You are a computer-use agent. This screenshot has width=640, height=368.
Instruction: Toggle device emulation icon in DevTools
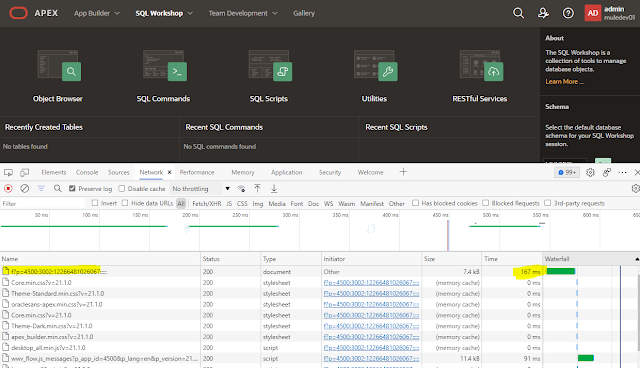[x=24, y=172]
